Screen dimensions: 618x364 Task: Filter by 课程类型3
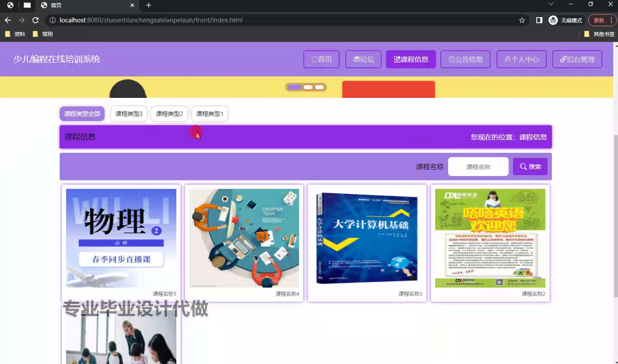point(129,114)
